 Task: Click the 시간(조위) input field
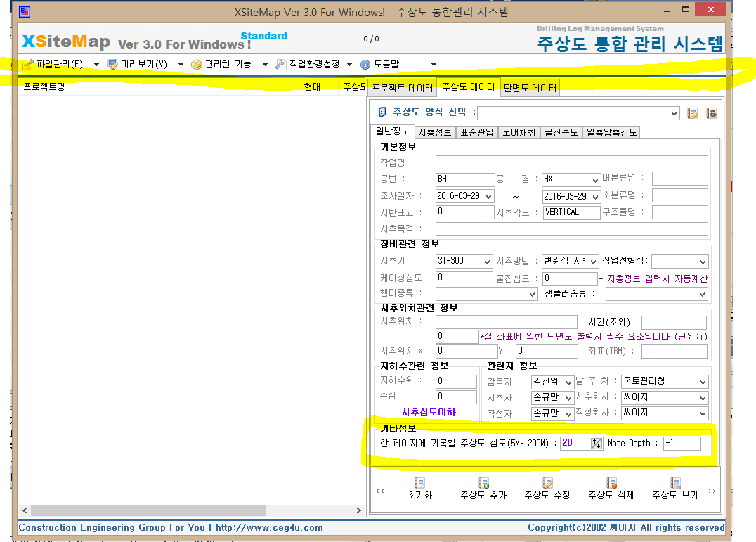point(674,323)
